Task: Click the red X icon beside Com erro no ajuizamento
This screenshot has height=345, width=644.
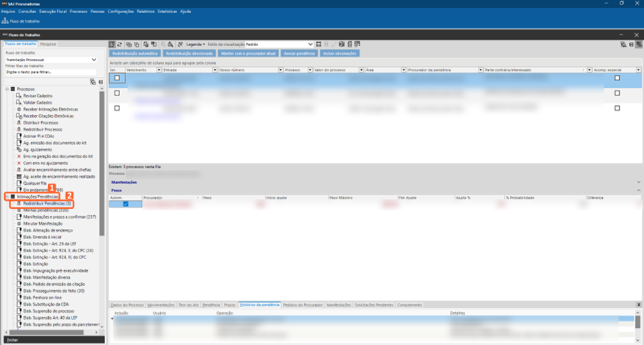Action: pyautogui.click(x=19, y=163)
